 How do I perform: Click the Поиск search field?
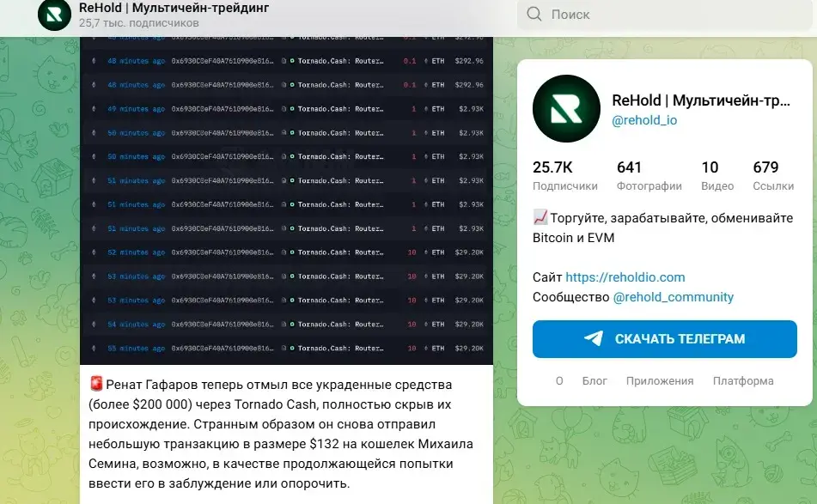(665, 15)
